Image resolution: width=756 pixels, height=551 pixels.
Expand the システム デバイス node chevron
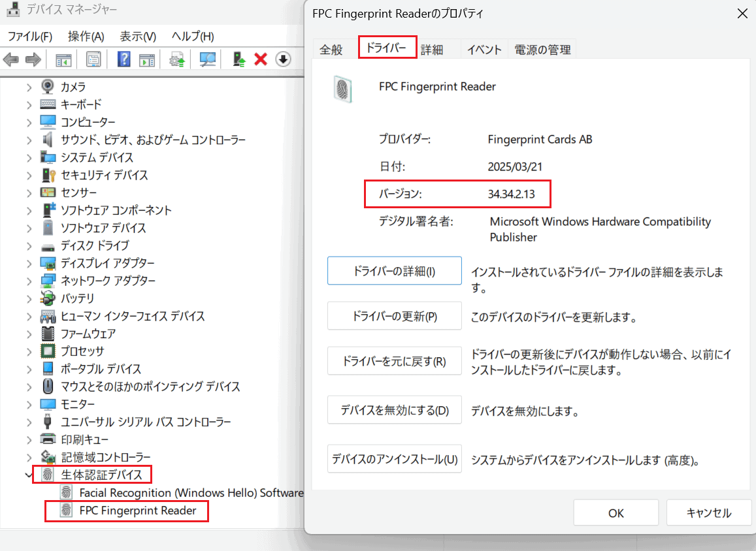[x=29, y=157]
